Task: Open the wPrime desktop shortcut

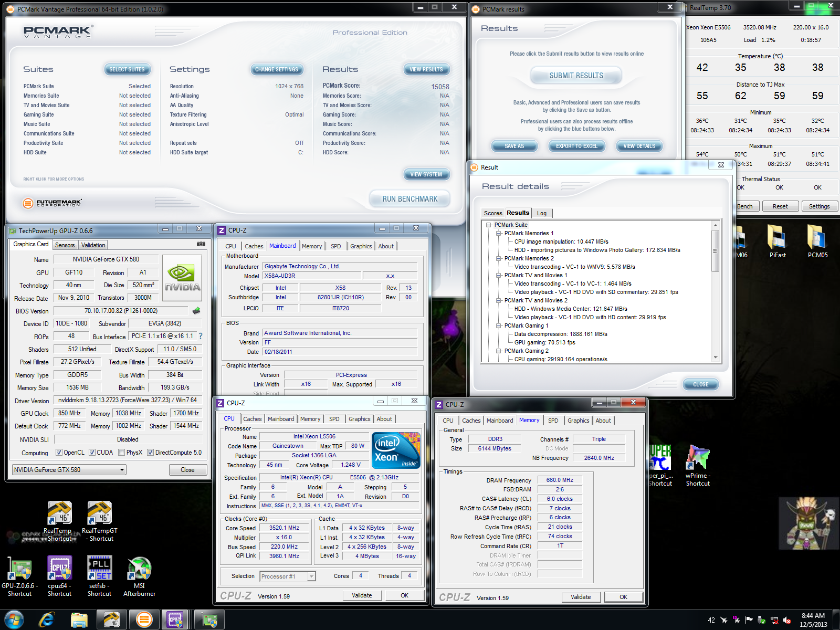Action: (x=698, y=466)
